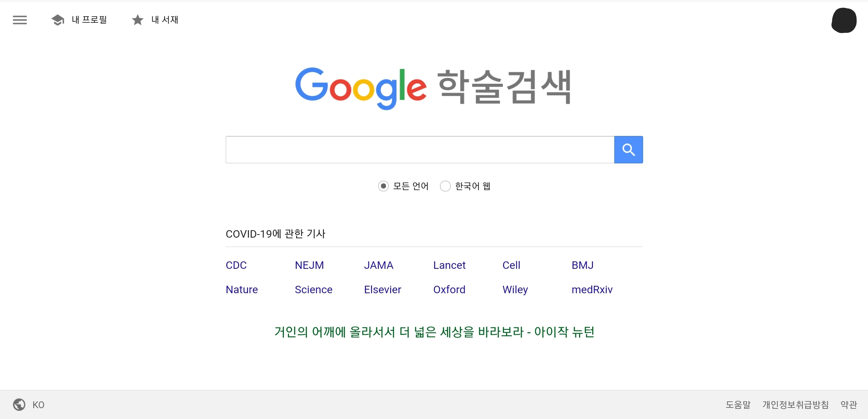Open NEJM COVID-19 articles
This screenshot has width=868, height=419.
(x=309, y=265)
